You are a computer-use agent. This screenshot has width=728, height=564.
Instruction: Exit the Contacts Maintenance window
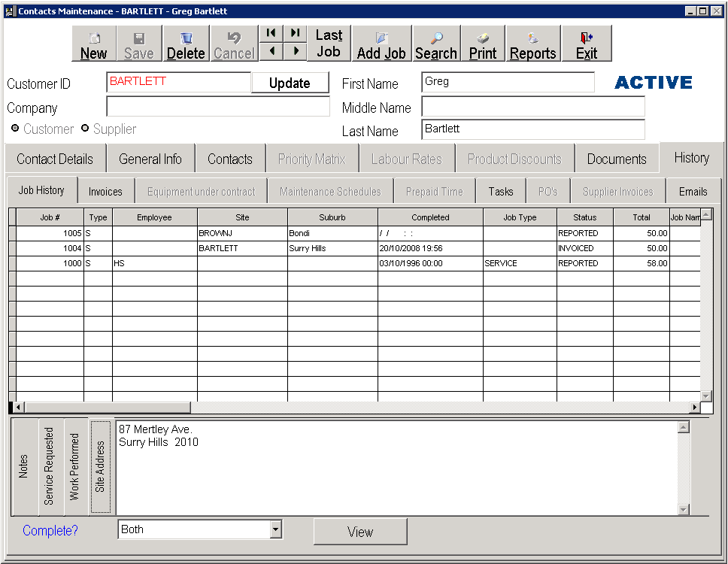[586, 44]
